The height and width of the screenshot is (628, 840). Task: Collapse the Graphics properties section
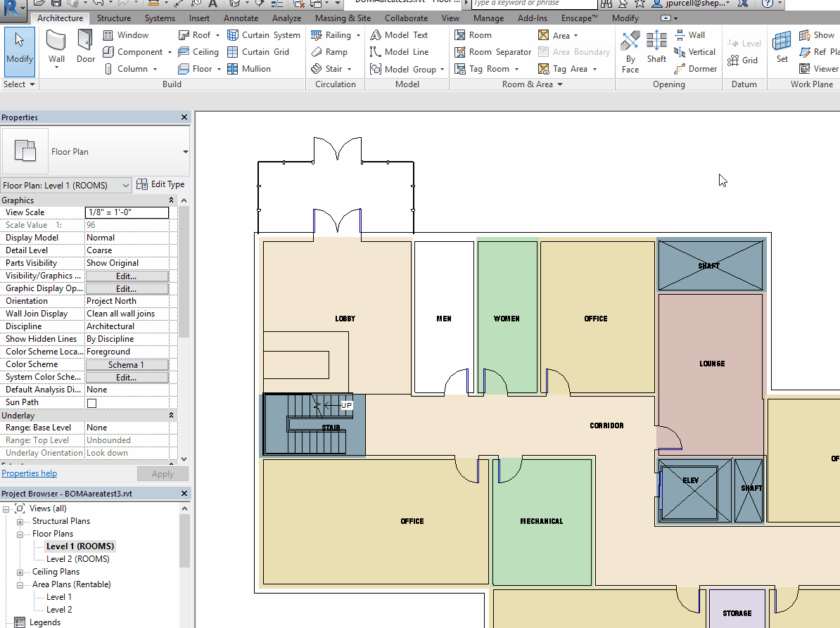pyautogui.click(x=172, y=200)
